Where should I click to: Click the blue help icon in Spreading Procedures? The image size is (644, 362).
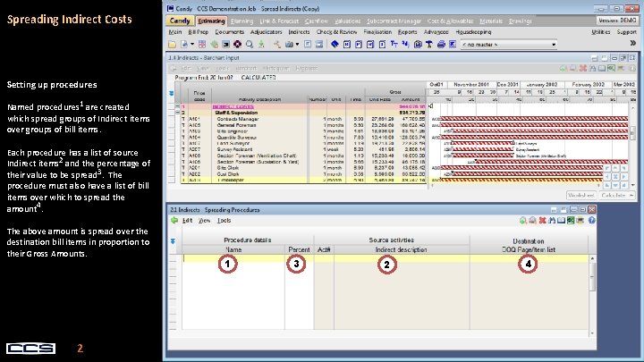click(591, 221)
